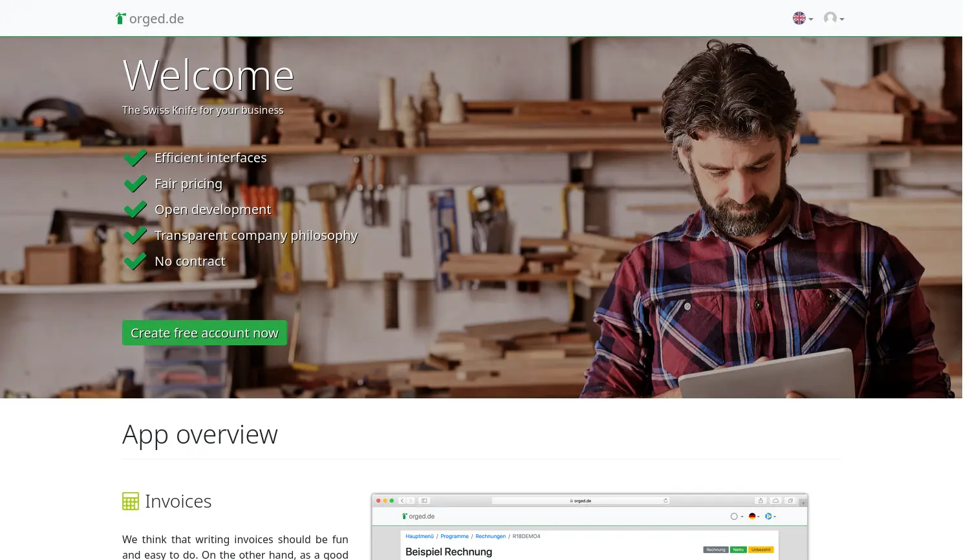
Task: Click the checkmark beside Efficient interfaces
Action: click(x=135, y=158)
